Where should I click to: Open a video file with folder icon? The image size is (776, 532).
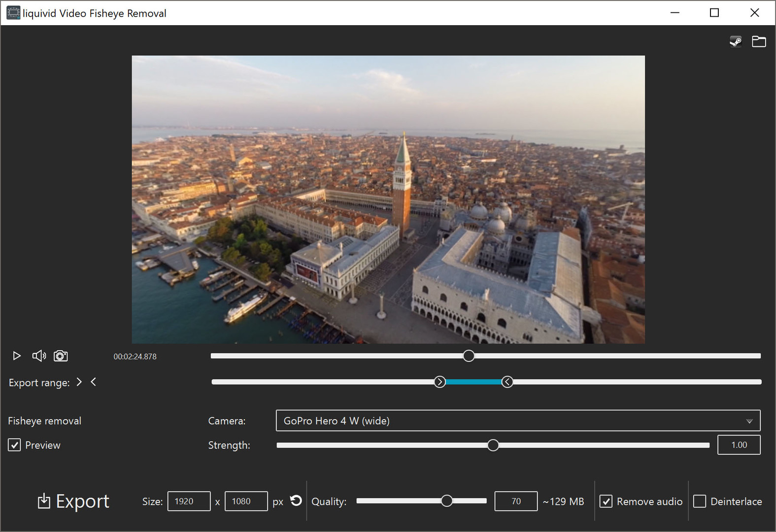[759, 41]
